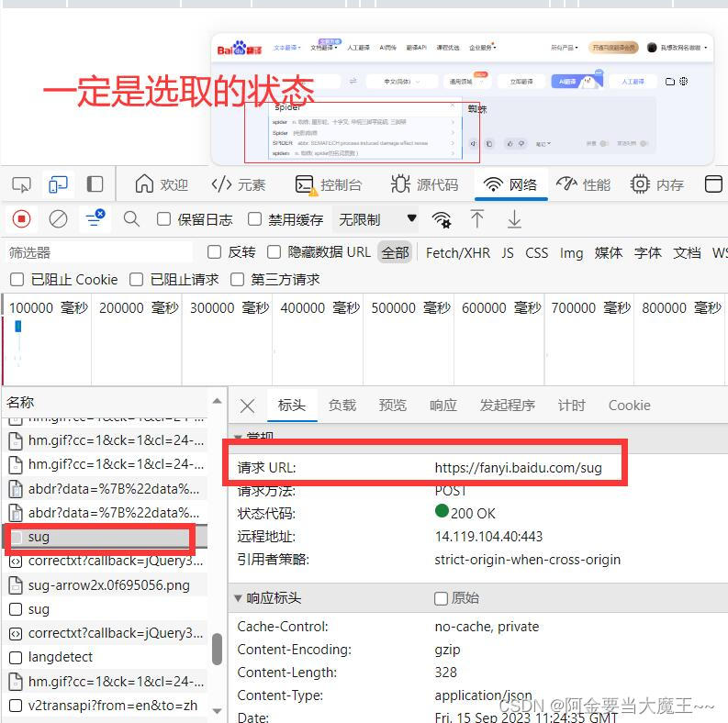Open the Timing (计时) detail tab
Screen dimensions: 728x723
(572, 406)
